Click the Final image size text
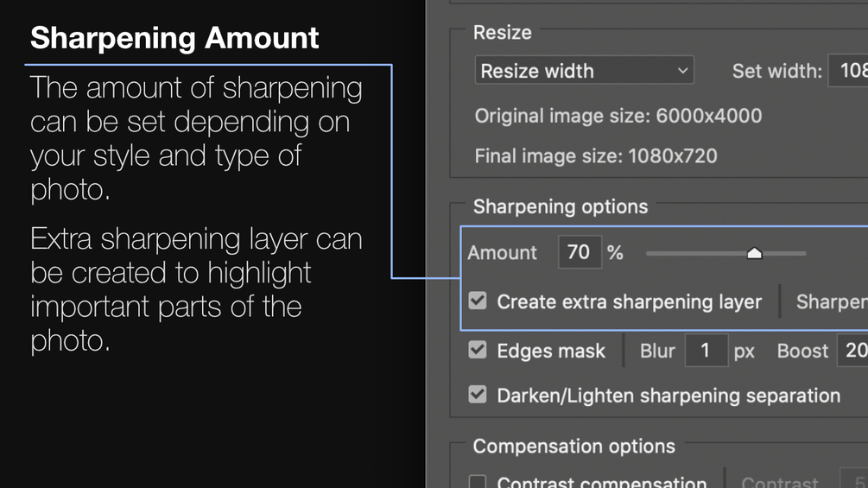 pos(596,156)
